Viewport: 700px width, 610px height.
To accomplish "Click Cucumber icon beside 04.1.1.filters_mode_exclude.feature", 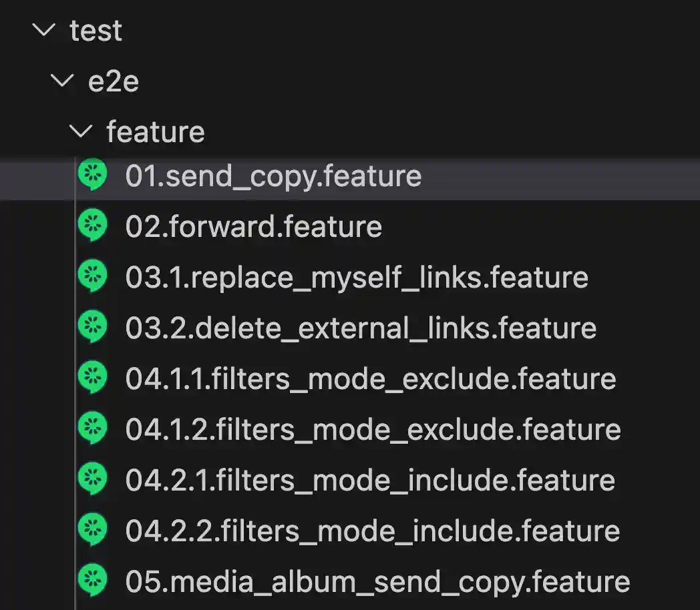I will tap(93, 378).
